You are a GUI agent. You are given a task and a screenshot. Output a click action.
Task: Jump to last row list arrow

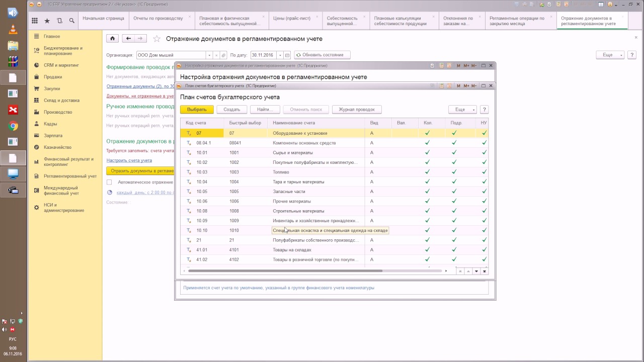pyautogui.click(x=485, y=271)
